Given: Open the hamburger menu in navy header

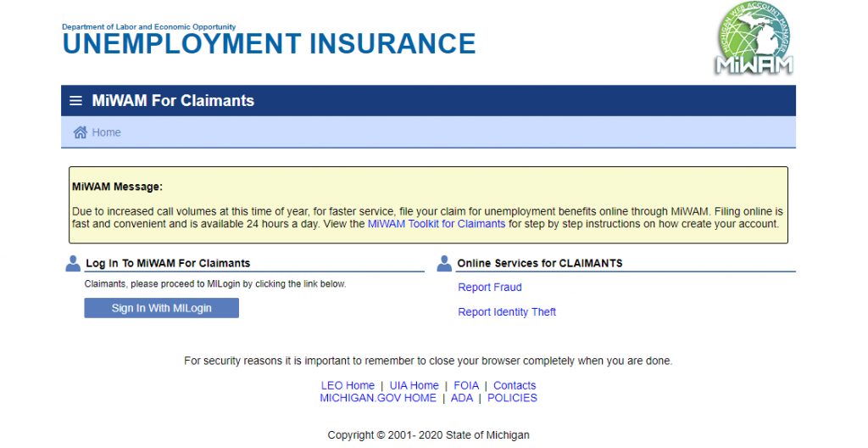Looking at the screenshot, I should (75, 101).
